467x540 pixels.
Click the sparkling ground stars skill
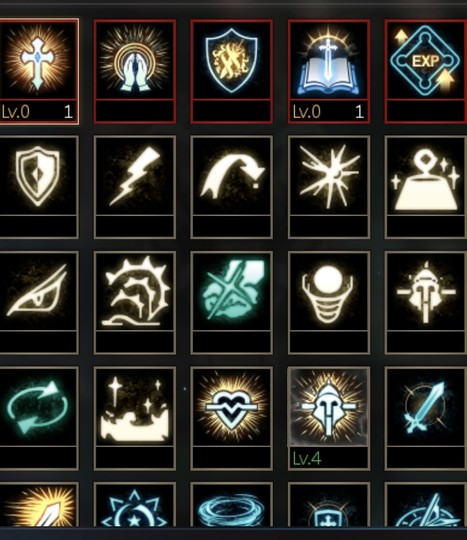pos(135,407)
